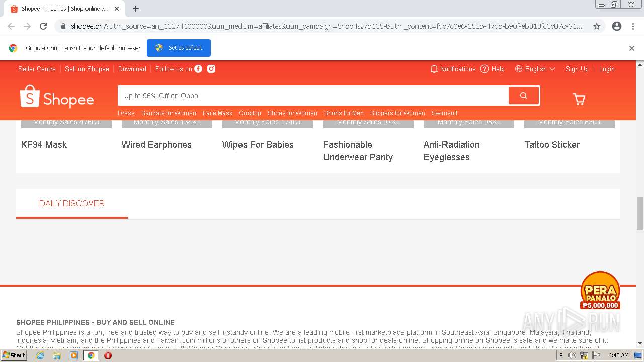Search suggestion Shoes for Women
This screenshot has width=644, height=362.
tap(292, 113)
